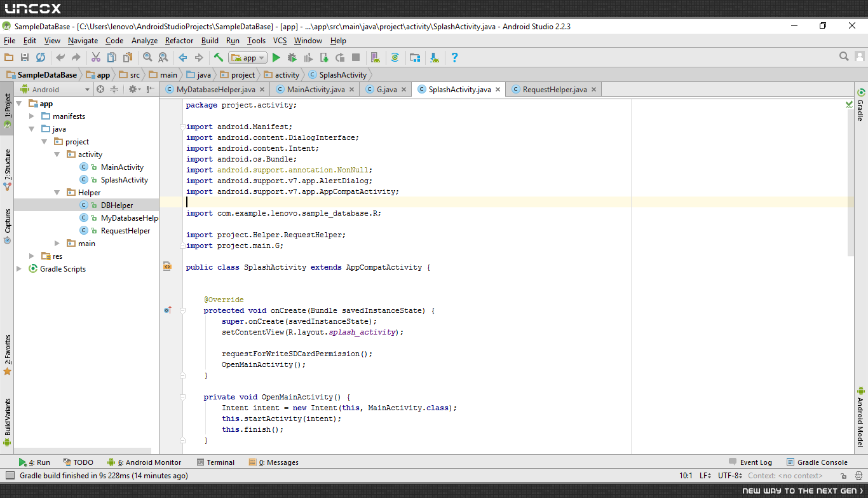Open the Refactor menu
This screenshot has width=868, height=498.
[179, 41]
